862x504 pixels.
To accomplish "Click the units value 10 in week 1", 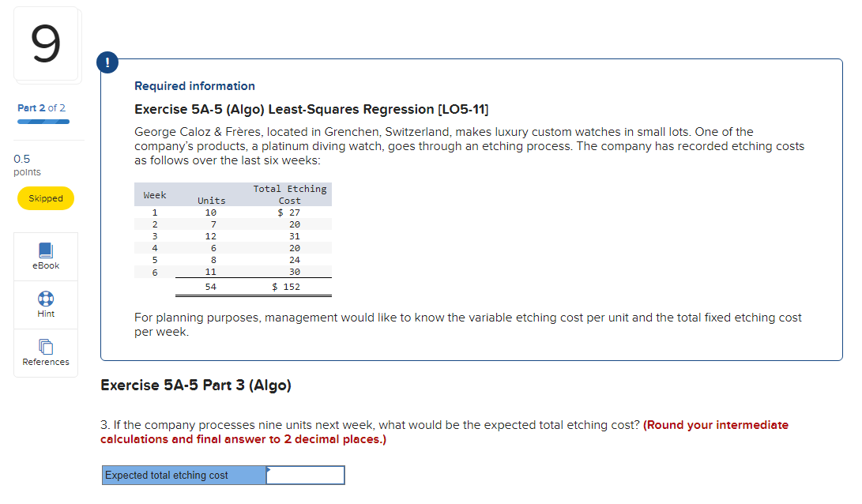I will click(x=210, y=213).
